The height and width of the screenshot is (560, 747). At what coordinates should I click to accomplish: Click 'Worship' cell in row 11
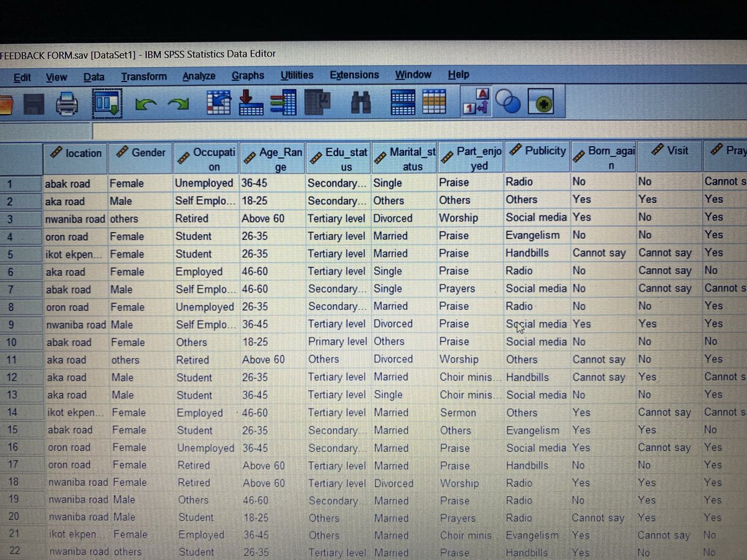coord(471,359)
